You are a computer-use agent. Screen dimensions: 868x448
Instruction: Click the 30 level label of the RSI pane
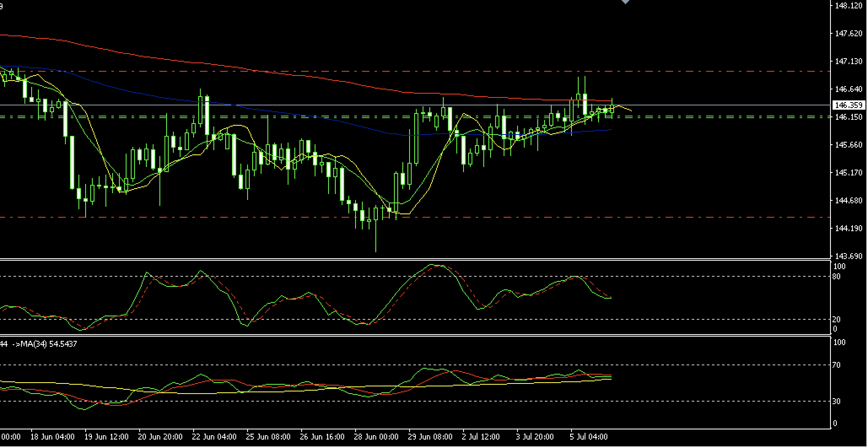click(837, 401)
